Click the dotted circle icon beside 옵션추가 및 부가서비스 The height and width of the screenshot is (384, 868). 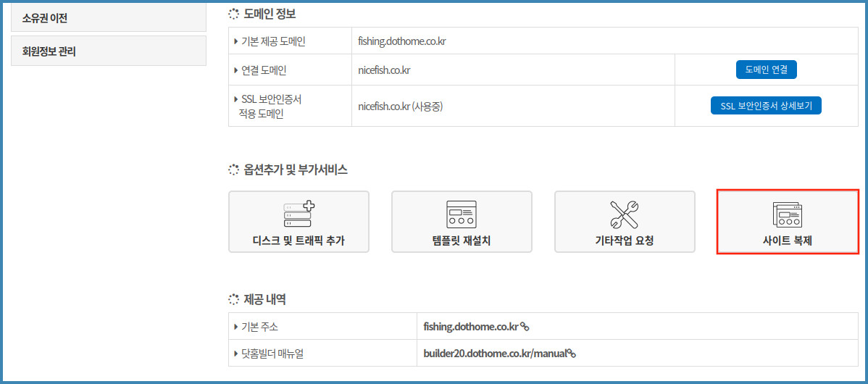tap(233, 170)
